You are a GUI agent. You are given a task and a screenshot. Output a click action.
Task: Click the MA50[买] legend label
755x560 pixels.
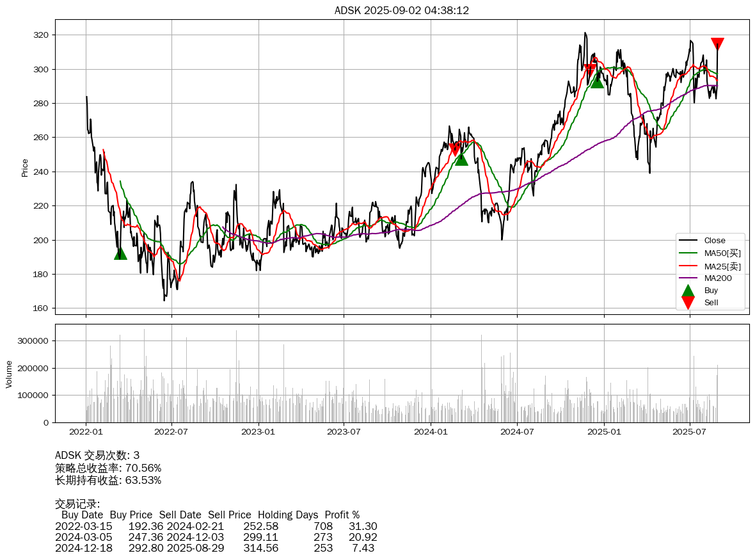(722, 253)
